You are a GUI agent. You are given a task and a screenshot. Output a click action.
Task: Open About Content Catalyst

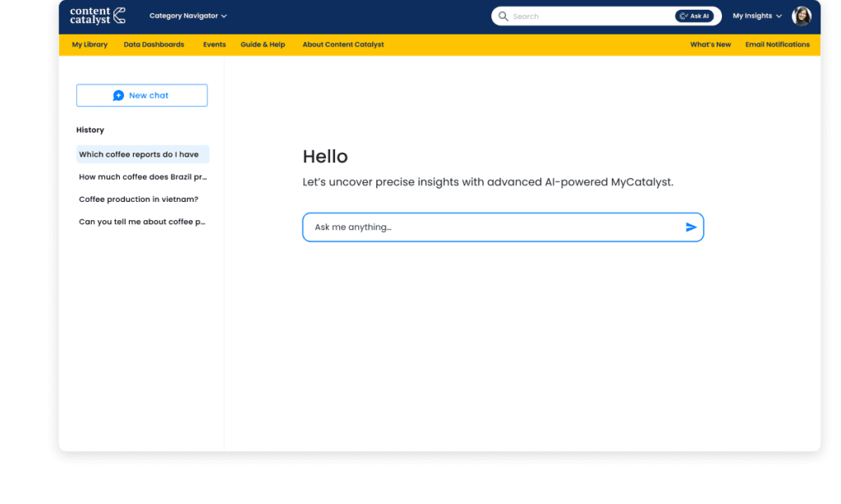[x=343, y=44]
